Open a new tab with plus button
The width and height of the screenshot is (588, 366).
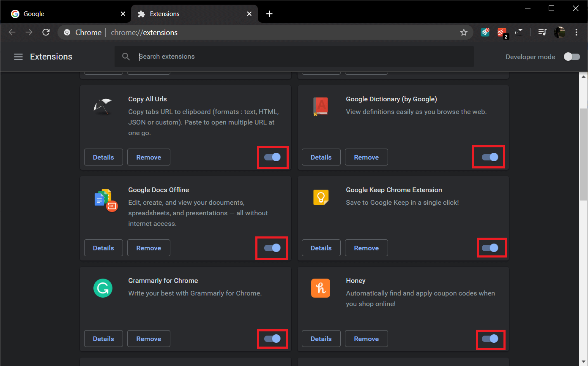pyautogui.click(x=269, y=14)
